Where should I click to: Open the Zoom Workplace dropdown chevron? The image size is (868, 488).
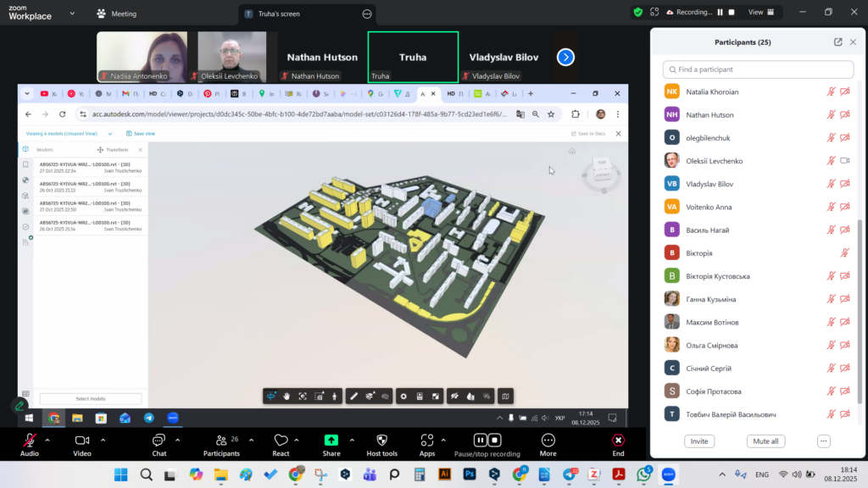(x=72, y=14)
